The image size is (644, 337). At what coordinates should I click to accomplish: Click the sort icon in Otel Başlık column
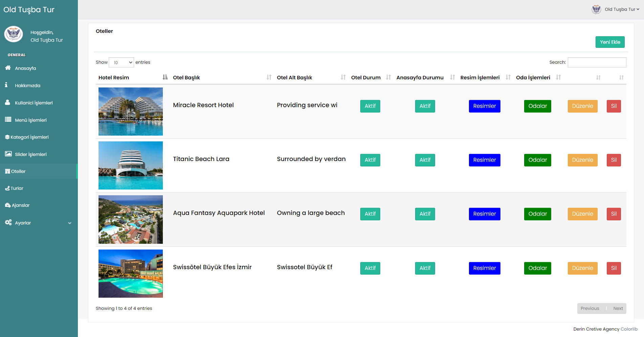click(x=269, y=77)
